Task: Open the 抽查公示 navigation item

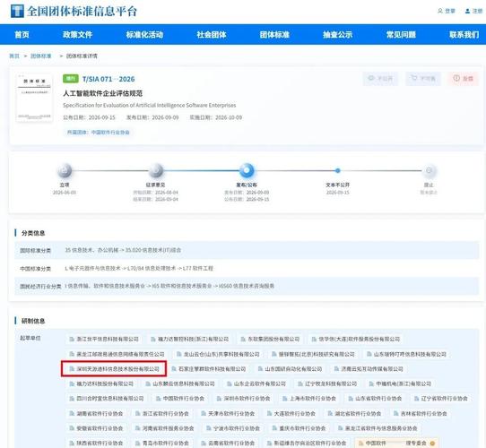Action: tap(337, 34)
